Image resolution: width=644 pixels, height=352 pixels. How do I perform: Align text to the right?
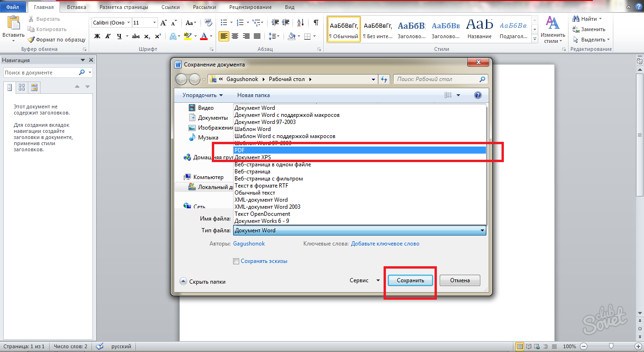click(x=246, y=36)
